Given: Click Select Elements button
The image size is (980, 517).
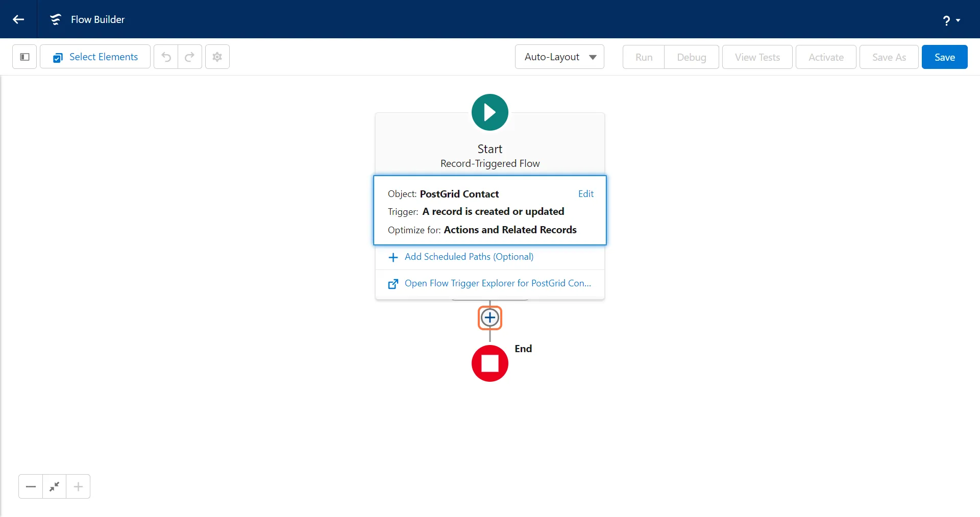Looking at the screenshot, I should tap(95, 57).
